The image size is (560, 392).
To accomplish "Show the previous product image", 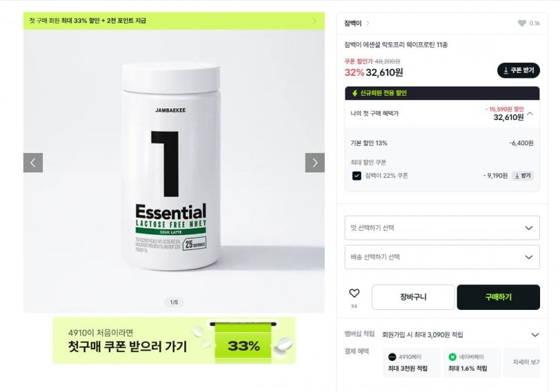I will [x=33, y=163].
